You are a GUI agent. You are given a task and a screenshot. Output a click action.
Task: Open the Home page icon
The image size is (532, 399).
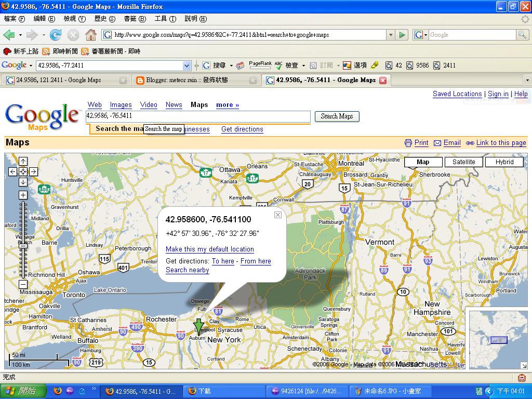point(90,35)
